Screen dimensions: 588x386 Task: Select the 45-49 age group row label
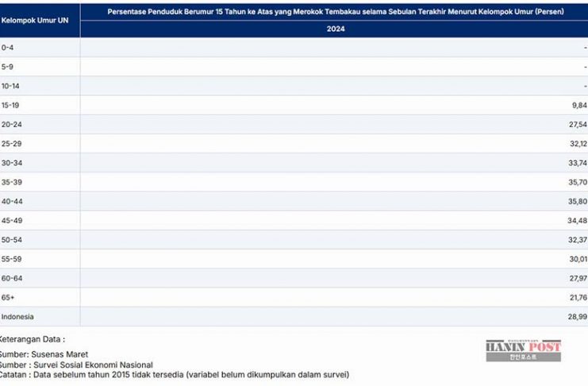coord(11,220)
